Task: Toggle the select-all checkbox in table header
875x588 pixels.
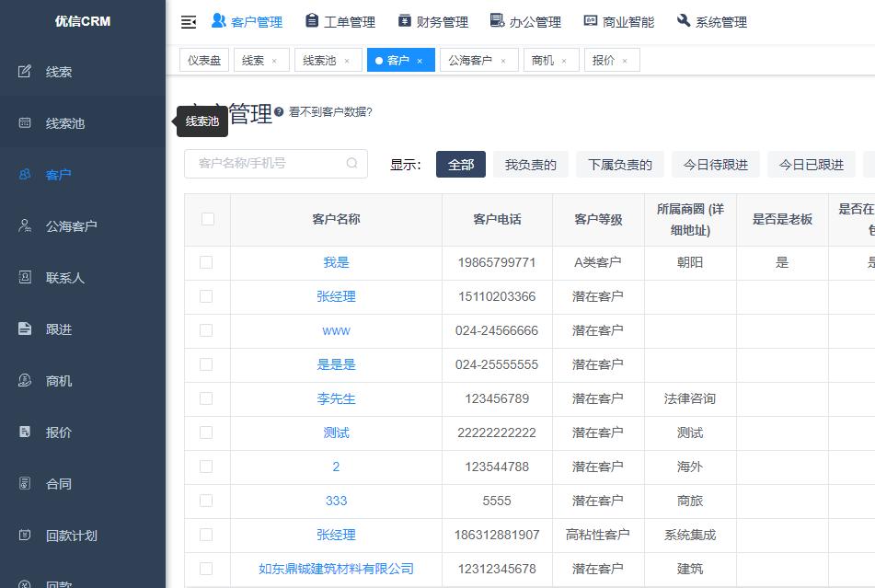Action: 207,218
